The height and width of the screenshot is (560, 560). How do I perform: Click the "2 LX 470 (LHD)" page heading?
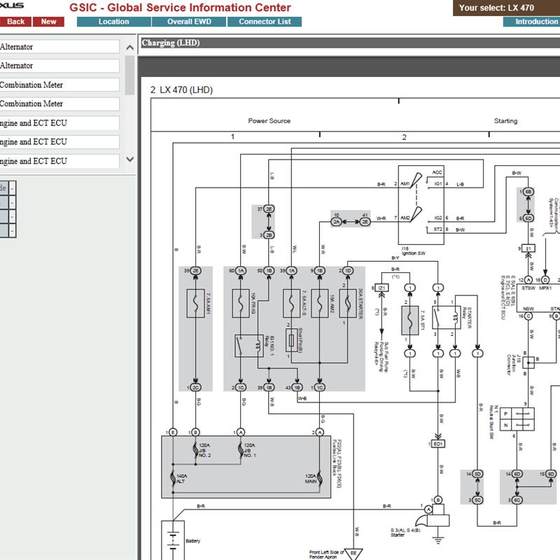coord(181,90)
